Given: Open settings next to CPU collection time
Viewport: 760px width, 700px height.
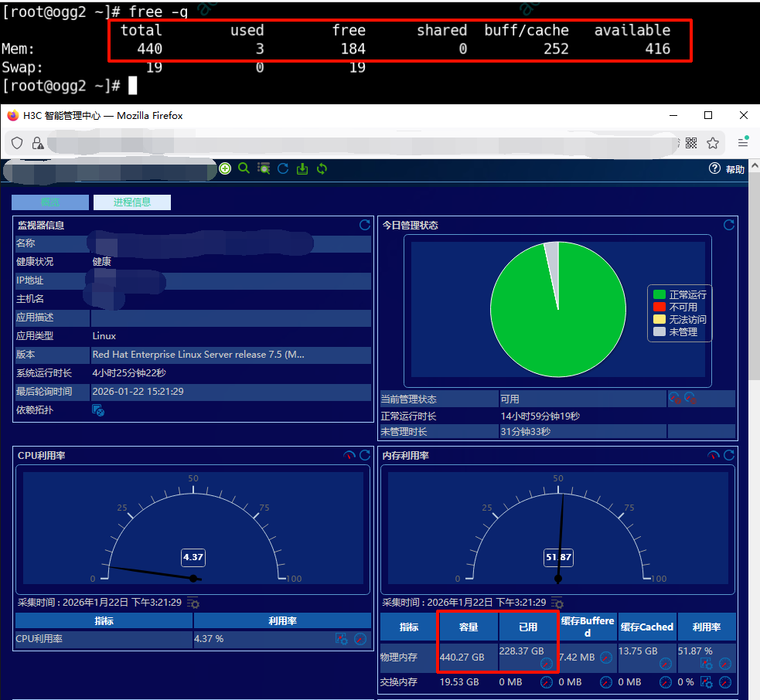Looking at the screenshot, I should [x=193, y=603].
